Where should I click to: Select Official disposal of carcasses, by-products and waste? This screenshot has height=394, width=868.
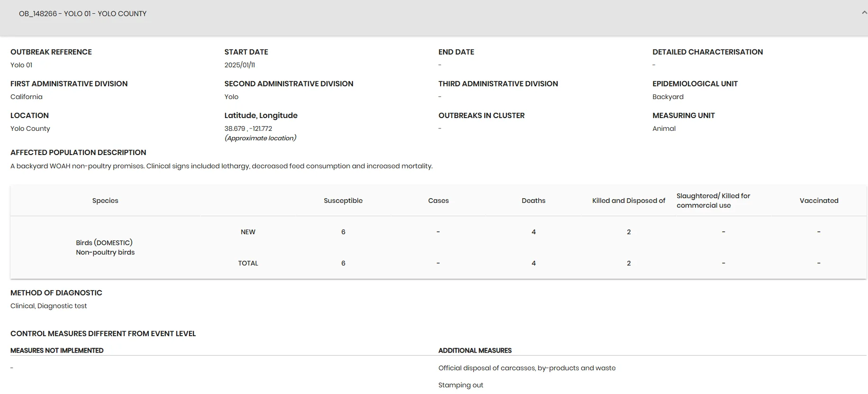pyautogui.click(x=527, y=368)
